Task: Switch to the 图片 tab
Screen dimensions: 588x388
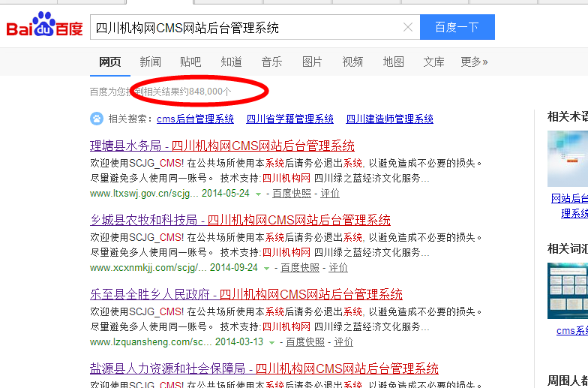Action: tap(312, 62)
